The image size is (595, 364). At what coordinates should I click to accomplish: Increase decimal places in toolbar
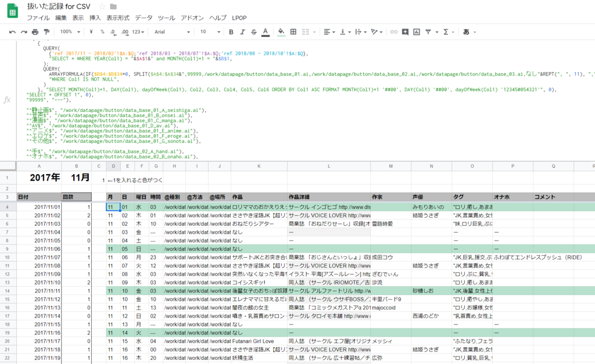pyautogui.click(x=125, y=32)
